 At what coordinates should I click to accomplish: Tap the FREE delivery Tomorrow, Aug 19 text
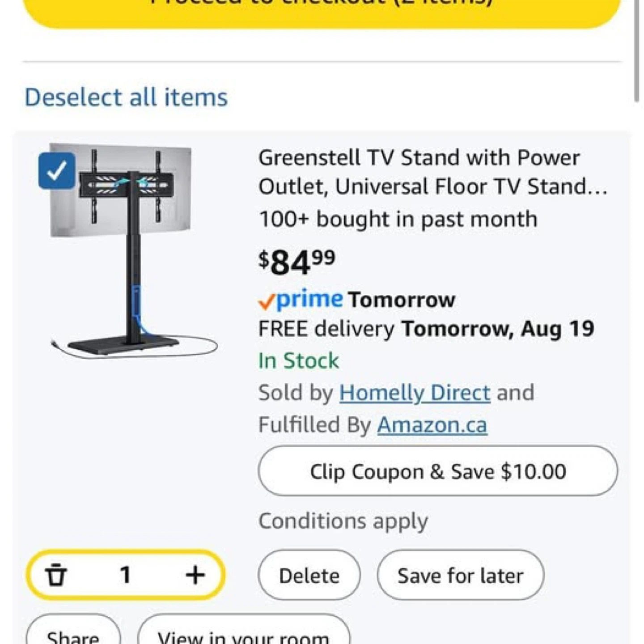pyautogui.click(x=426, y=329)
